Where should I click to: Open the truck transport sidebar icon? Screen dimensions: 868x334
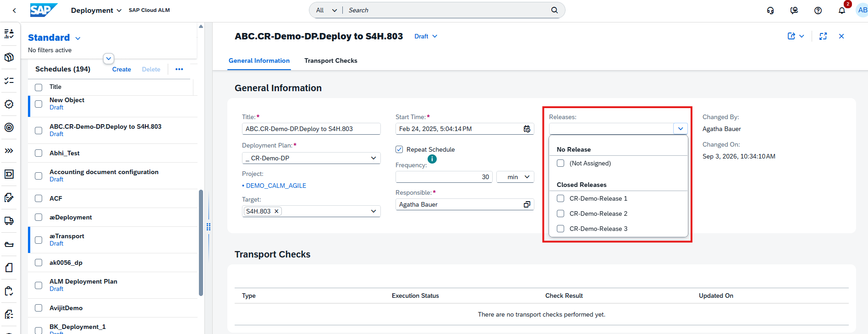(x=9, y=221)
